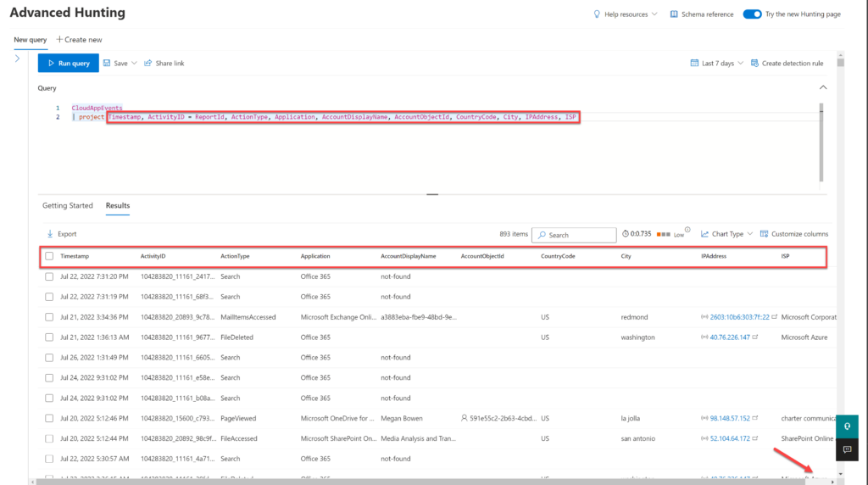Open Schema reference link
Screen dimensions: 868x485
click(702, 14)
